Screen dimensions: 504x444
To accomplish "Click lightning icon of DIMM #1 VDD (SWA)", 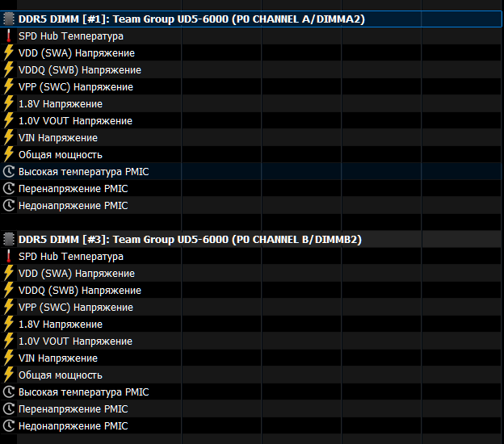I will click(9, 53).
